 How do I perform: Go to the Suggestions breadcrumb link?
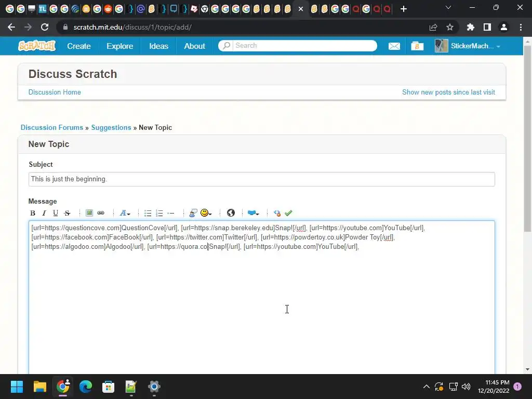[111, 128]
